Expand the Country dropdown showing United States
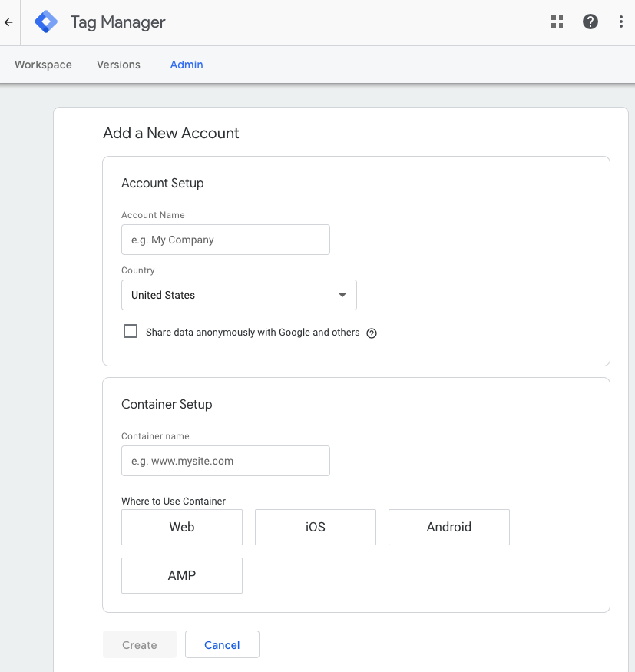The image size is (635, 672). tap(239, 295)
